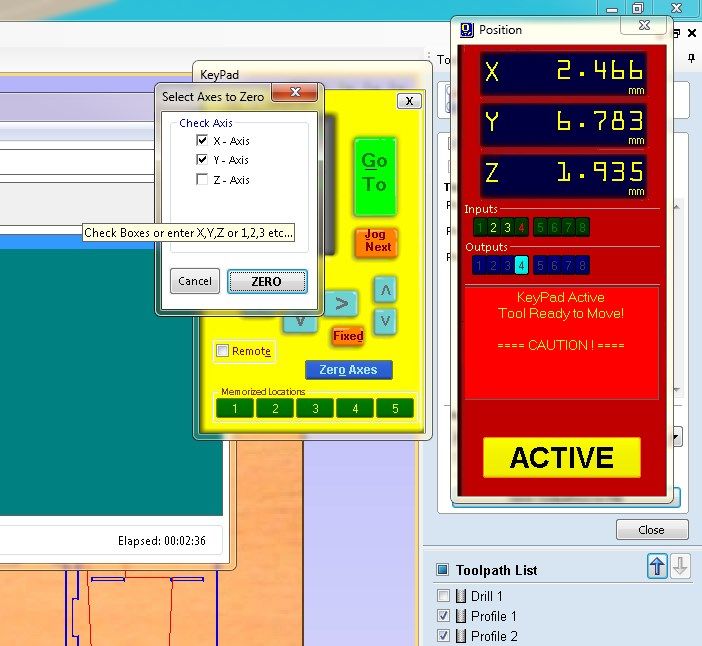Jog Z down with right-side V arrow
702x646 pixels.
(385, 321)
